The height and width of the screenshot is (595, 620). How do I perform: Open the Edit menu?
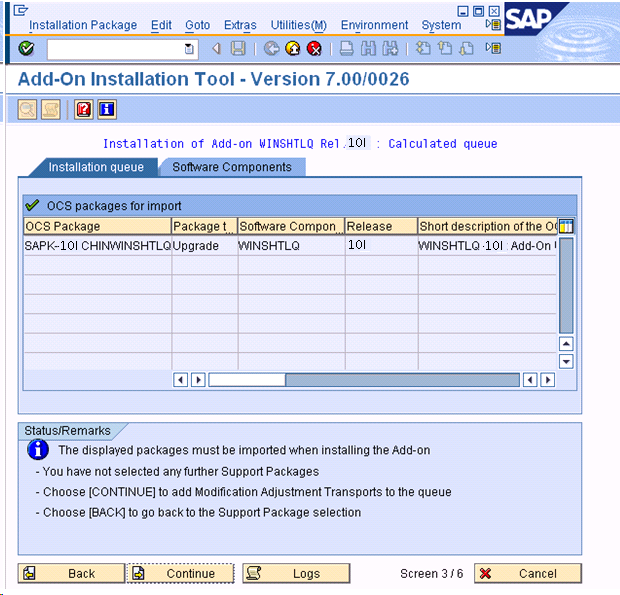click(x=161, y=25)
